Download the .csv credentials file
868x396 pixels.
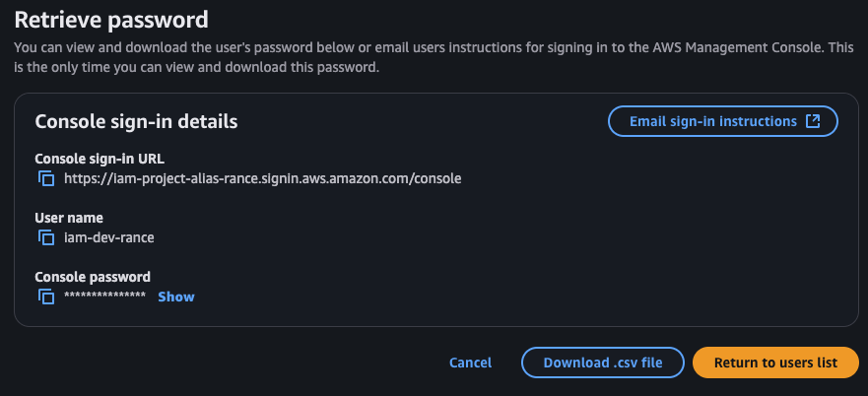(603, 363)
